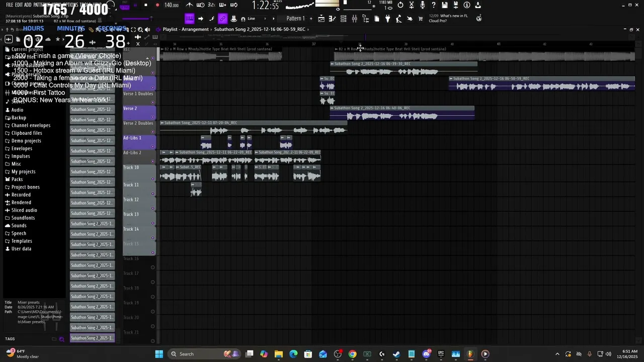
Task: Click the Save project icon
Action: [445, 5]
